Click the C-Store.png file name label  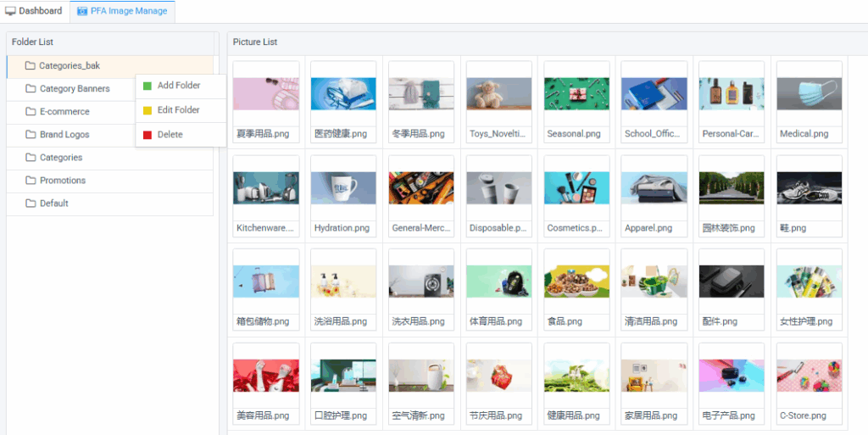802,415
